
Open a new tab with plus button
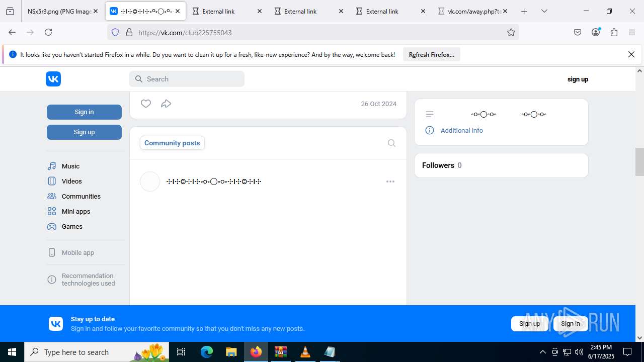524,11
